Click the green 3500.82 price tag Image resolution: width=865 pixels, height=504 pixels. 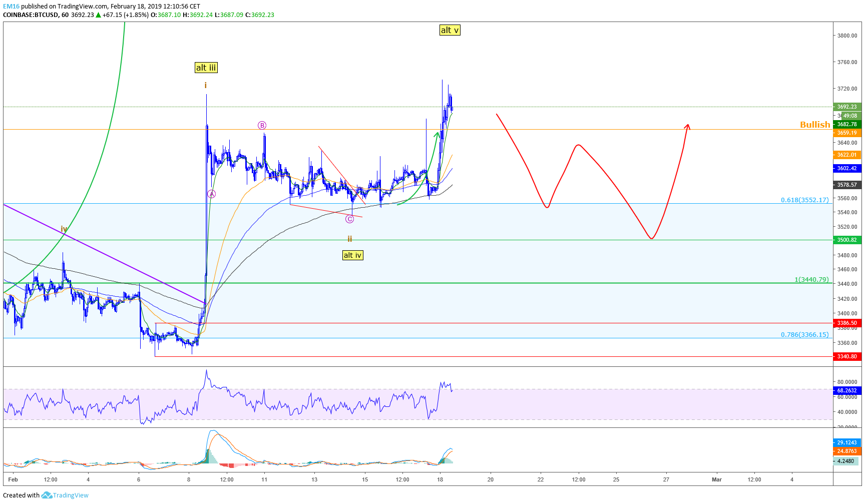847,240
